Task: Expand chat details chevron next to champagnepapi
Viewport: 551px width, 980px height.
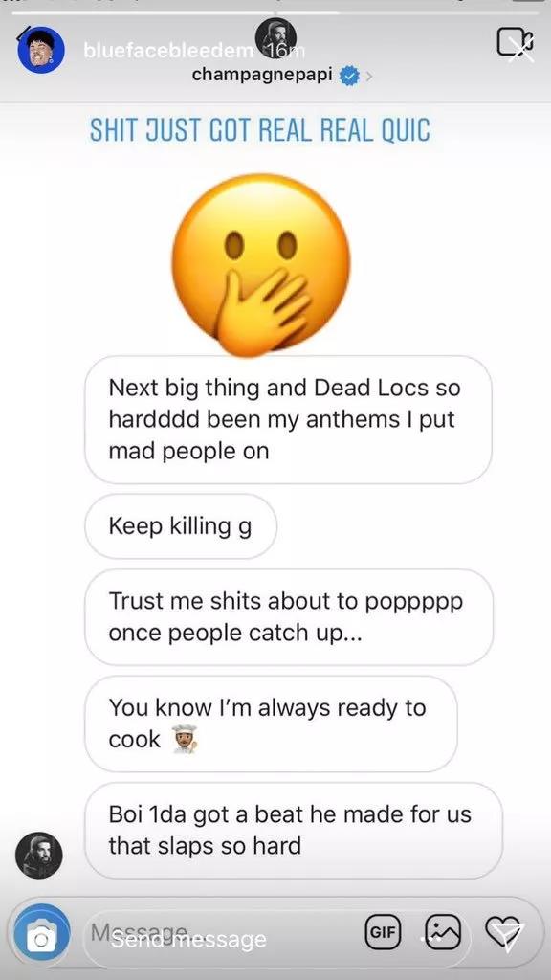Action: tap(368, 77)
